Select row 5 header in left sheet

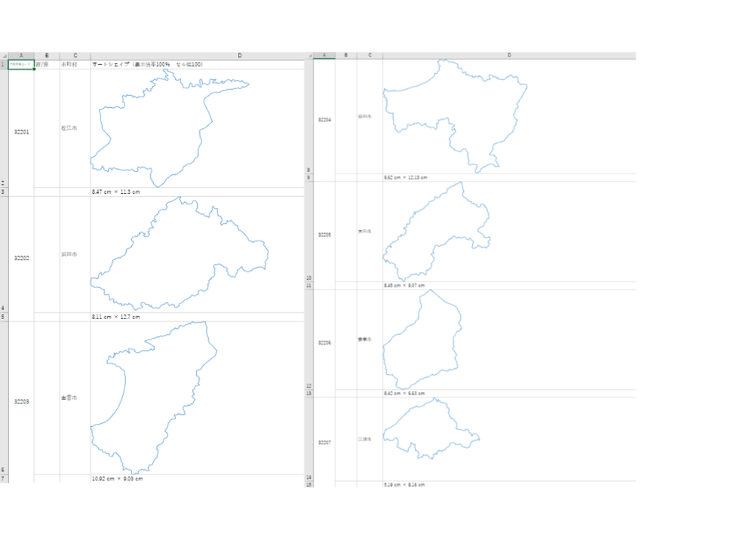tap(4, 317)
